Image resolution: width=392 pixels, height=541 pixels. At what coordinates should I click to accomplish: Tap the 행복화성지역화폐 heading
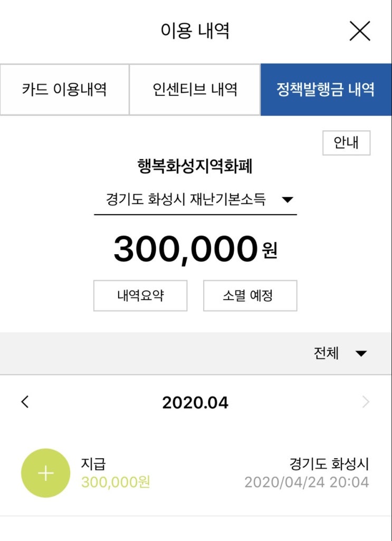pos(195,167)
